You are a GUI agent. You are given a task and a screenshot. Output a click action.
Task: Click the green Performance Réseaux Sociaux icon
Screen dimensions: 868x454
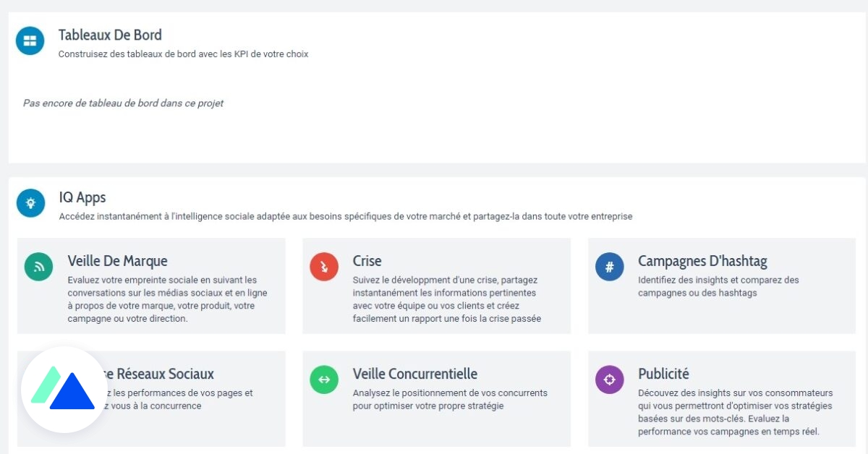point(38,380)
